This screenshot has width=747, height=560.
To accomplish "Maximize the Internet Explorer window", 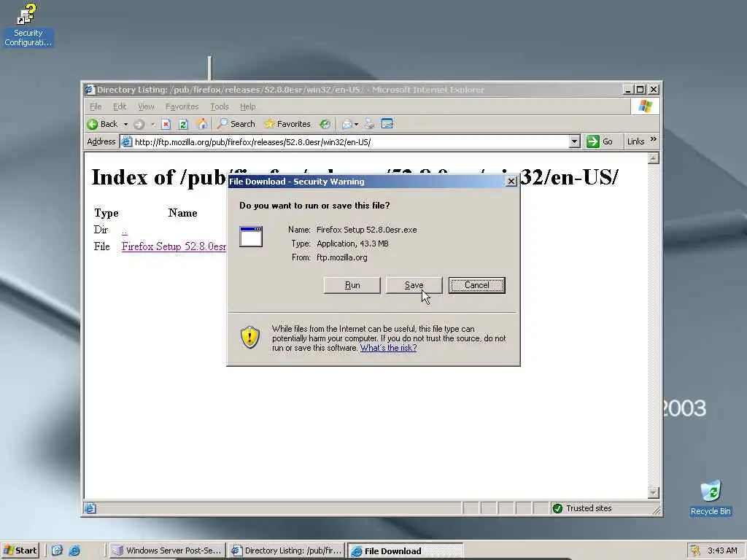I will click(640, 90).
